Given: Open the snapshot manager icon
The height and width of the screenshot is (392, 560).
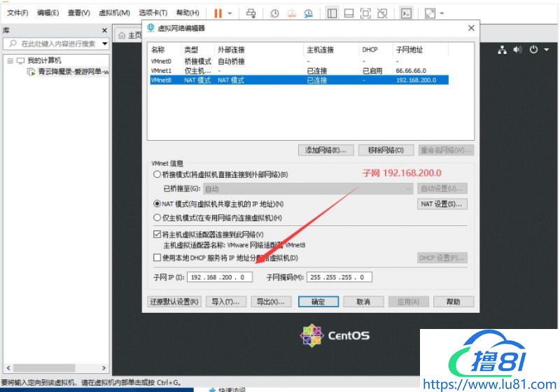Looking at the screenshot, I should click(308, 13).
